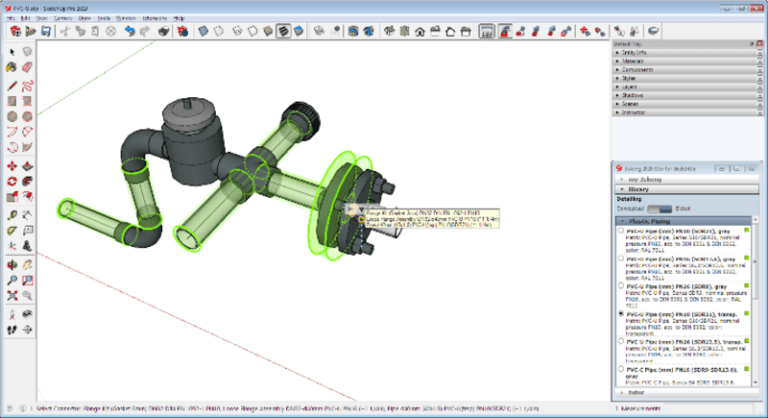Select the shaded with textures style icon
Image resolution: width=768 pixels, height=418 pixels.
283,31
